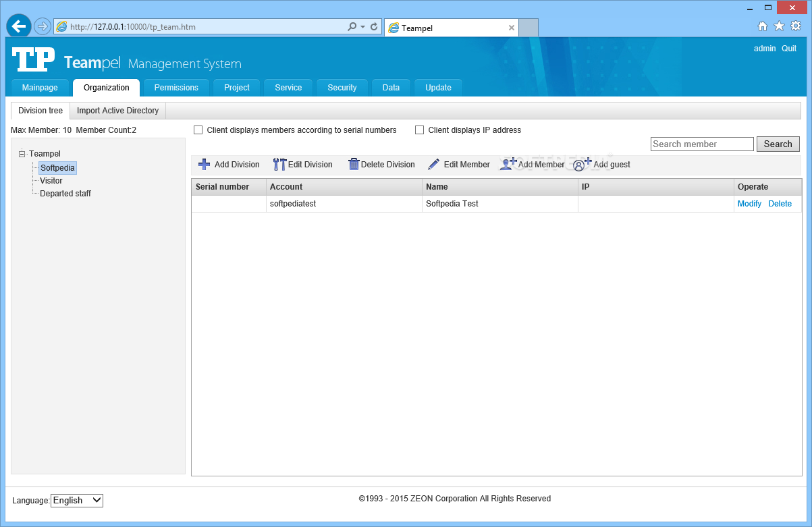
Task: Click Delete for softpediatest
Action: (780, 204)
